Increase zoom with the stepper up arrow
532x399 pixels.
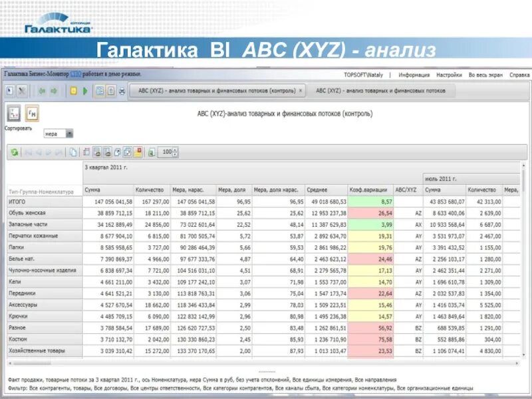click(x=175, y=150)
